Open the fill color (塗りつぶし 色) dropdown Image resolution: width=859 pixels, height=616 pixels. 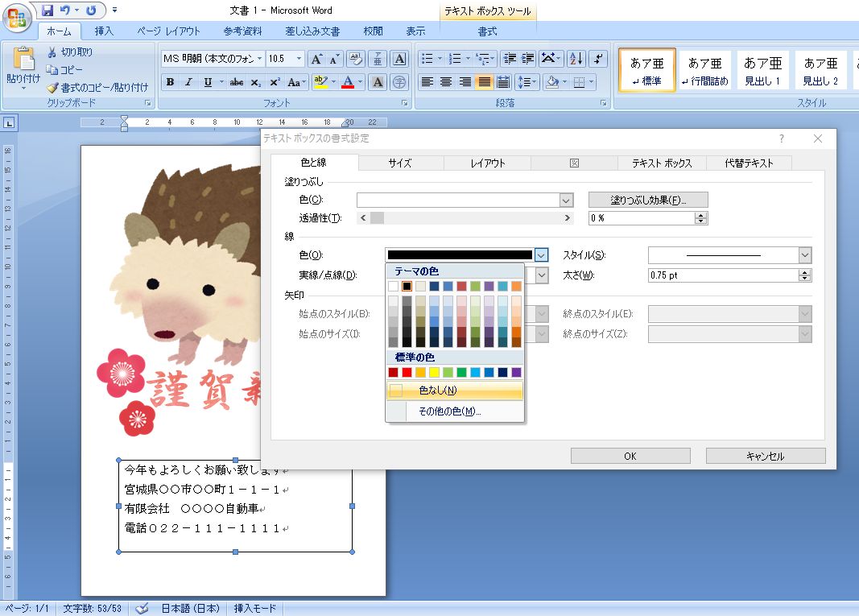click(566, 201)
